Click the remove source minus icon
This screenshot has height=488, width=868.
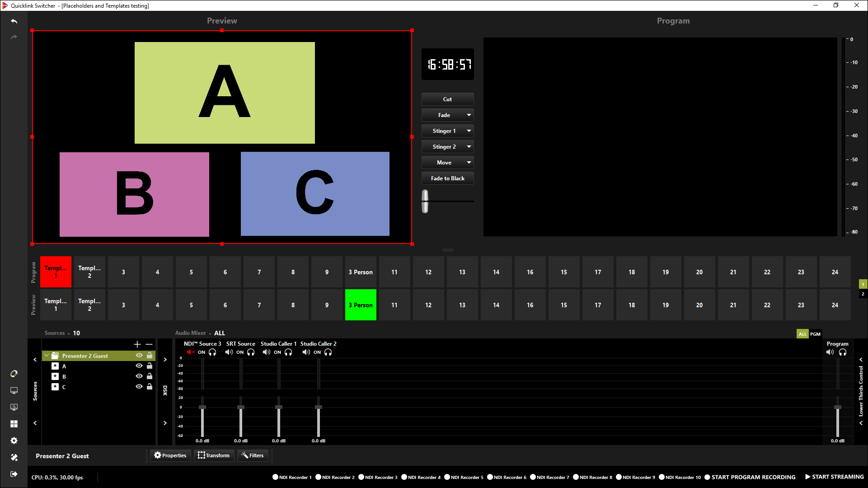(x=149, y=344)
